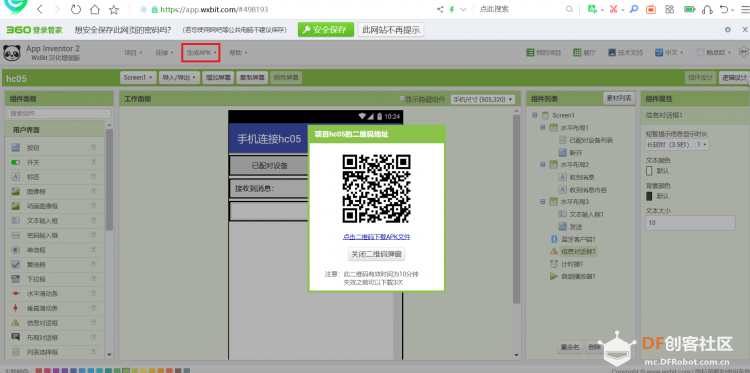The width and height of the screenshot is (750, 373).
Task: Collapse the Screen1 tree node
Action: coord(534,115)
